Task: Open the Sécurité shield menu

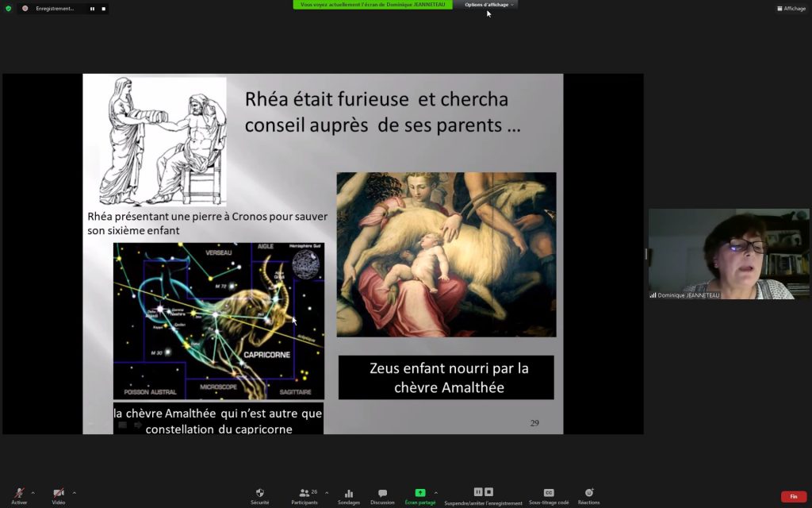Action: pyautogui.click(x=260, y=496)
